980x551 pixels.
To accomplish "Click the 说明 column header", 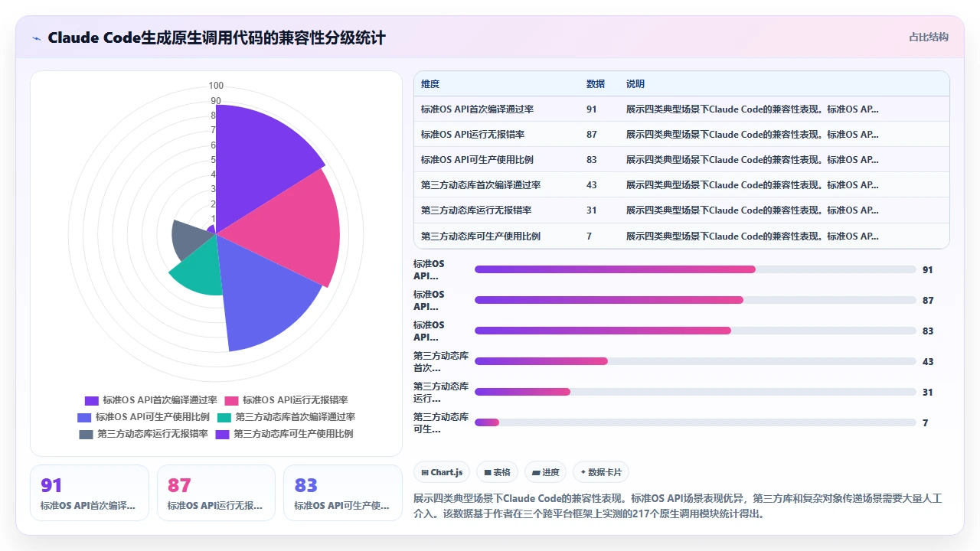I will click(x=635, y=84).
